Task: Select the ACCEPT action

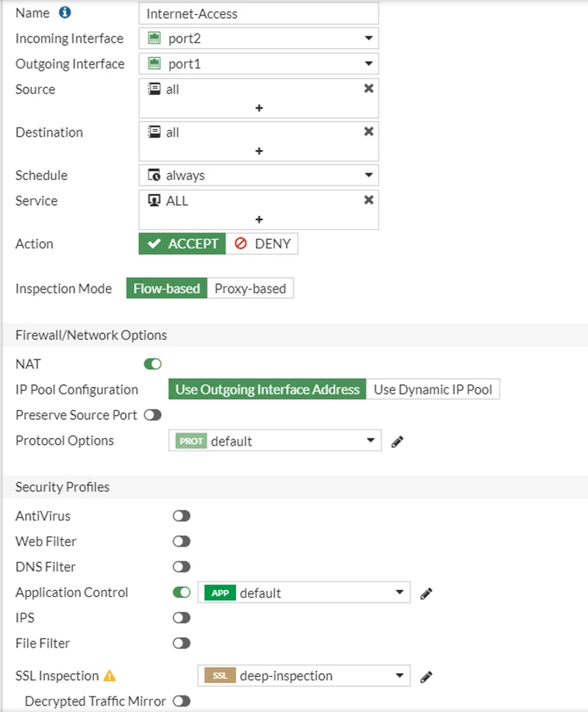Action: [x=183, y=244]
